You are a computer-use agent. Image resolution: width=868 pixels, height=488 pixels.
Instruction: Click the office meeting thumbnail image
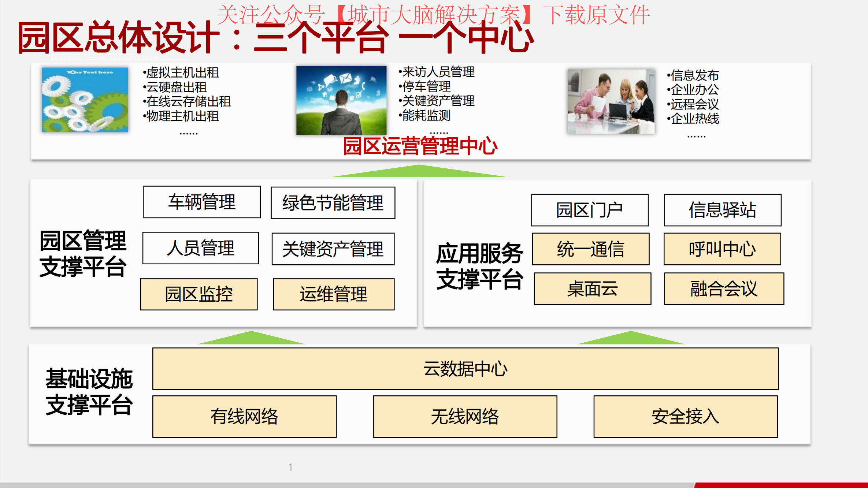tap(611, 101)
